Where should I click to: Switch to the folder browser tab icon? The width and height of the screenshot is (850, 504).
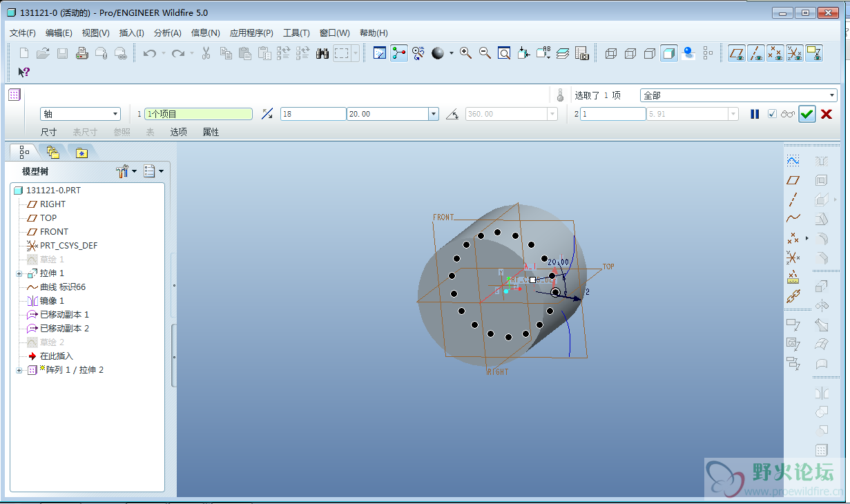(53, 152)
